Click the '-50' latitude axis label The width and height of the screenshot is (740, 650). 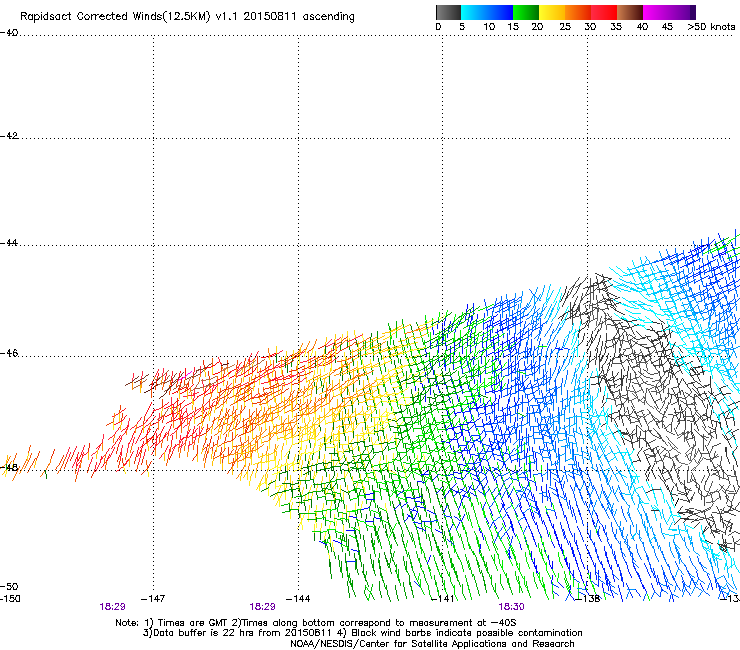point(9,586)
